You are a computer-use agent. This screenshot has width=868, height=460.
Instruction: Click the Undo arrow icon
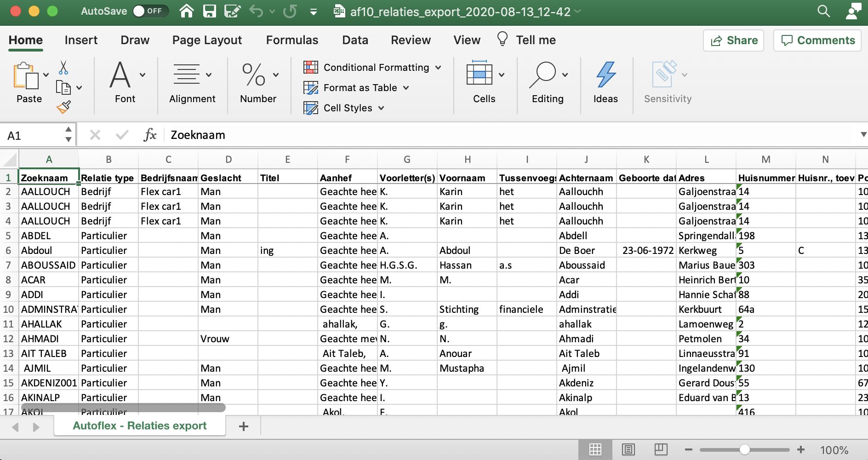[x=256, y=11]
